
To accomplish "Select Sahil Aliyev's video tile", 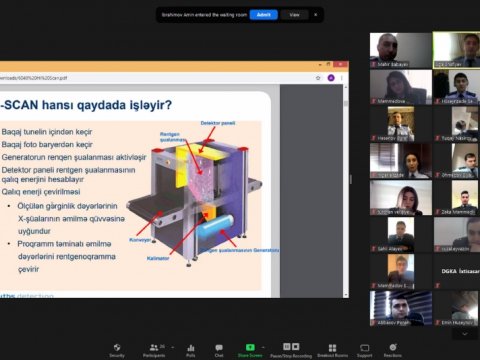I will pyautogui.click(x=401, y=235).
